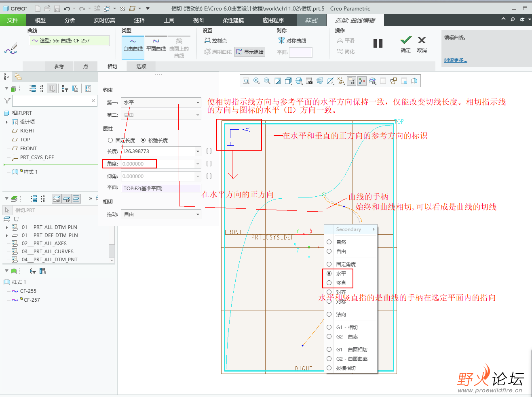Toggle the Control Points option
Screen dimensions: 532x397
point(215,40)
